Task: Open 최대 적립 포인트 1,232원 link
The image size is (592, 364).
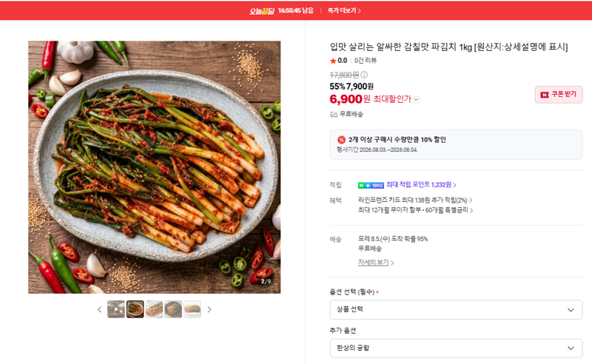Action: [421, 185]
